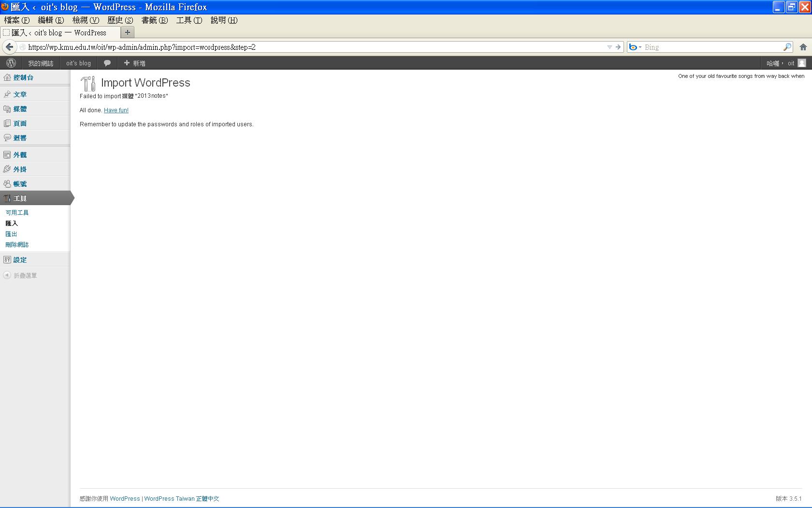Image resolution: width=812 pixels, height=508 pixels.
Task: Click the 版本 3.5.1 footer text
Action: click(x=789, y=499)
